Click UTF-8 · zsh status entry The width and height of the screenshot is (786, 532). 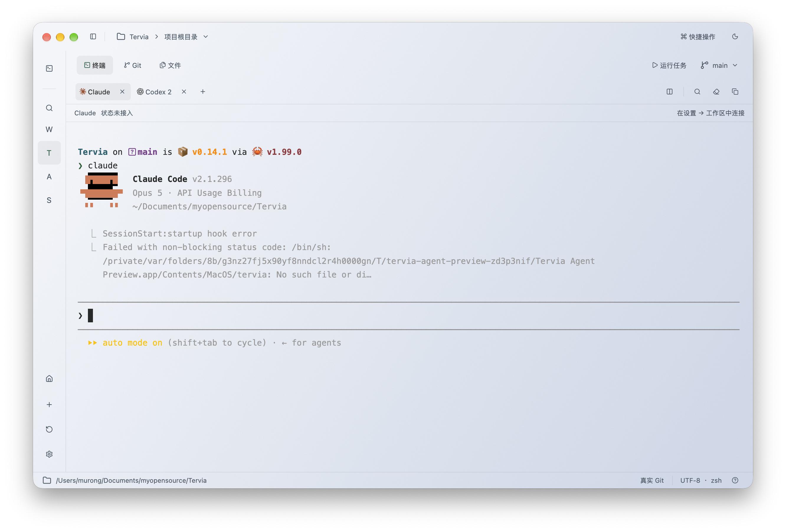point(701,480)
